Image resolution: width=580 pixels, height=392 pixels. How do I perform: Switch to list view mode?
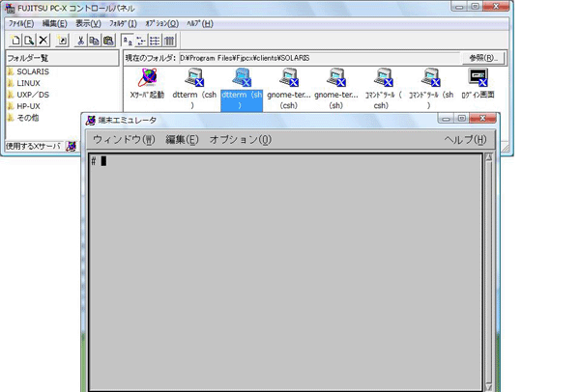(156, 41)
